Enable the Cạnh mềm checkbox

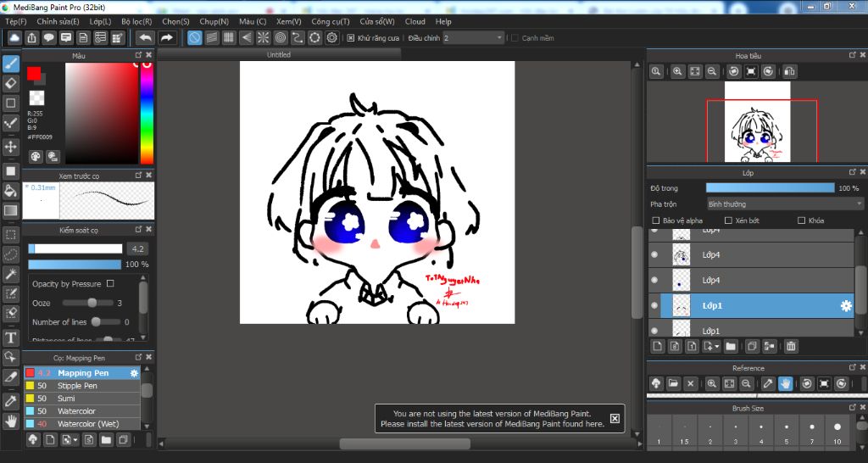point(515,38)
